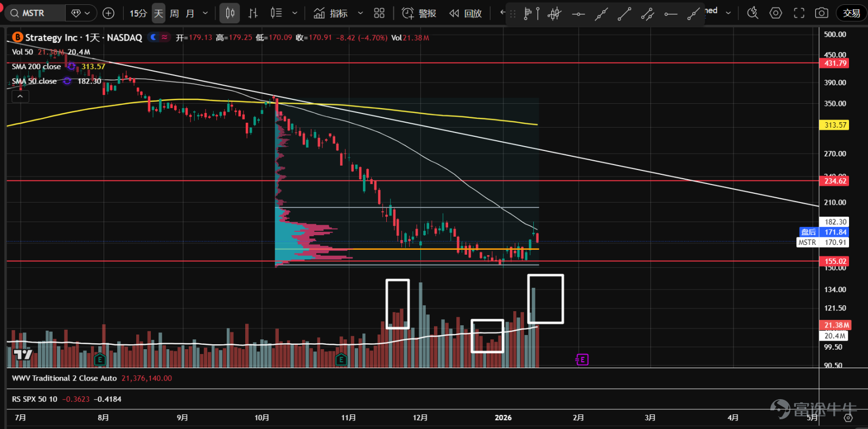Select the RS SPX 50 10 legend
The image size is (868, 429).
click(35, 399)
